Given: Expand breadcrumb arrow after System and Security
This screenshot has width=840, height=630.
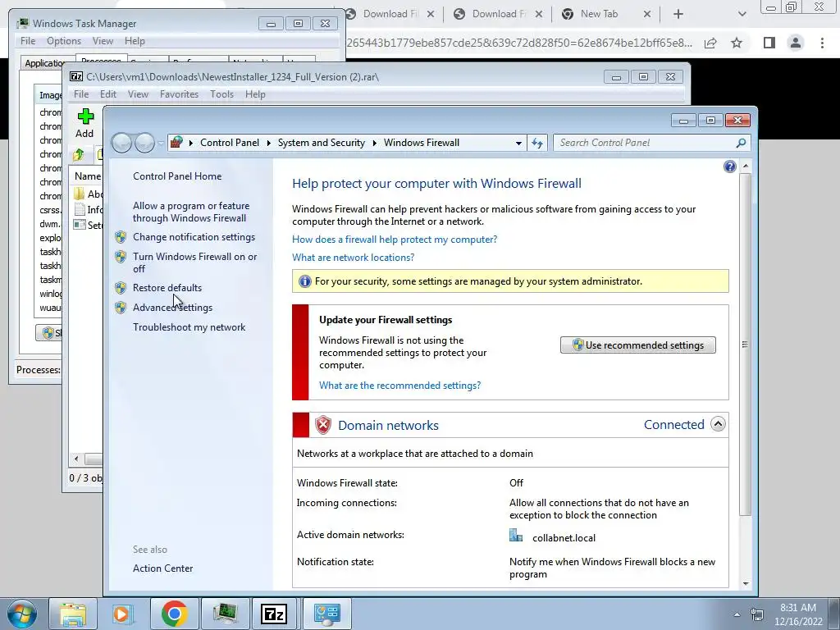Looking at the screenshot, I should 374,143.
